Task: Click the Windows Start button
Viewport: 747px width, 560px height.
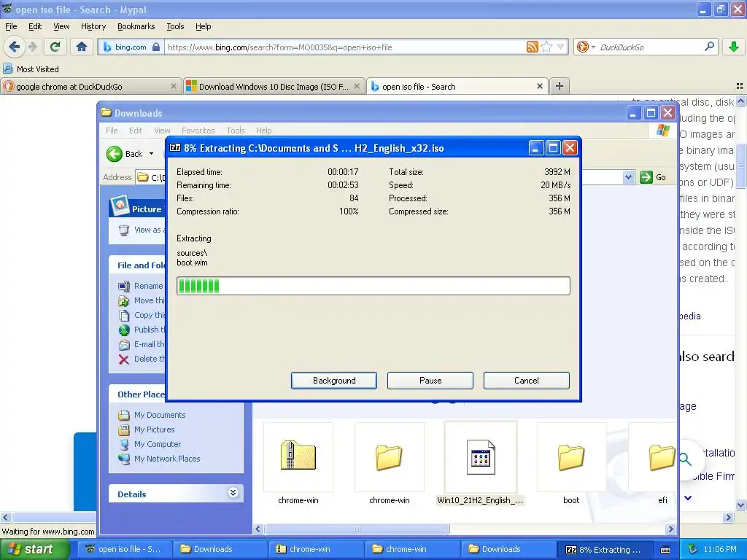Action: coord(34,549)
